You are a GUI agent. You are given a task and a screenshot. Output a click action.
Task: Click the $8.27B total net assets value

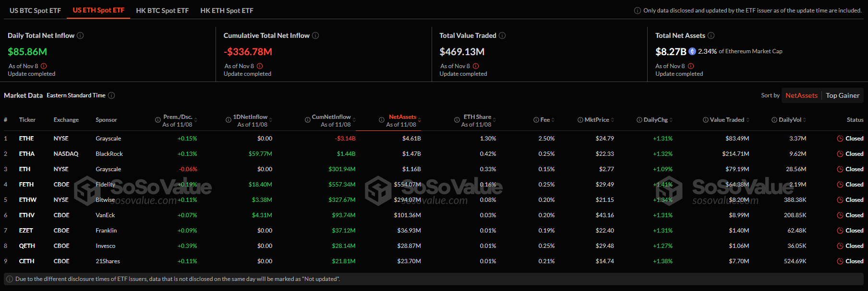click(671, 52)
